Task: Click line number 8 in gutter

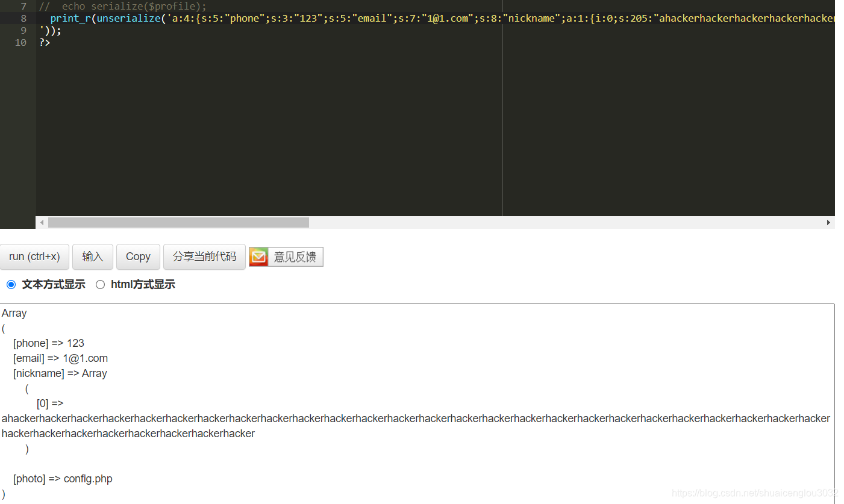Action: point(23,18)
